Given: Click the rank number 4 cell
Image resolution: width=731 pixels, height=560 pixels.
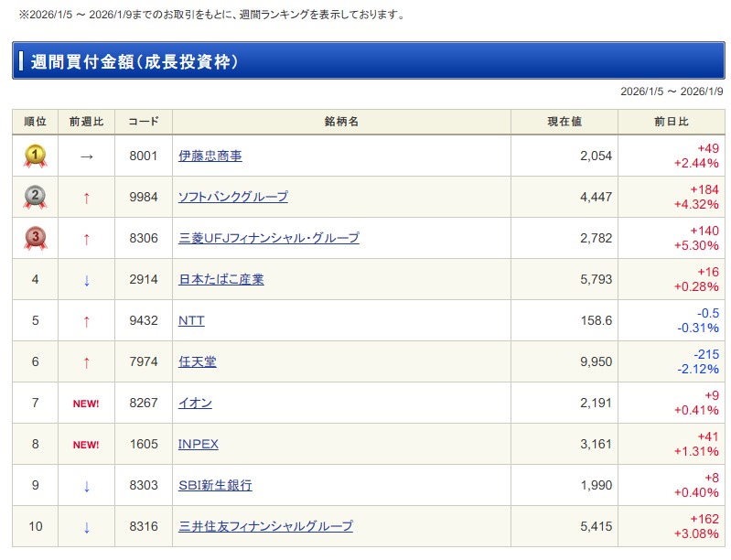Looking at the screenshot, I should (35, 279).
